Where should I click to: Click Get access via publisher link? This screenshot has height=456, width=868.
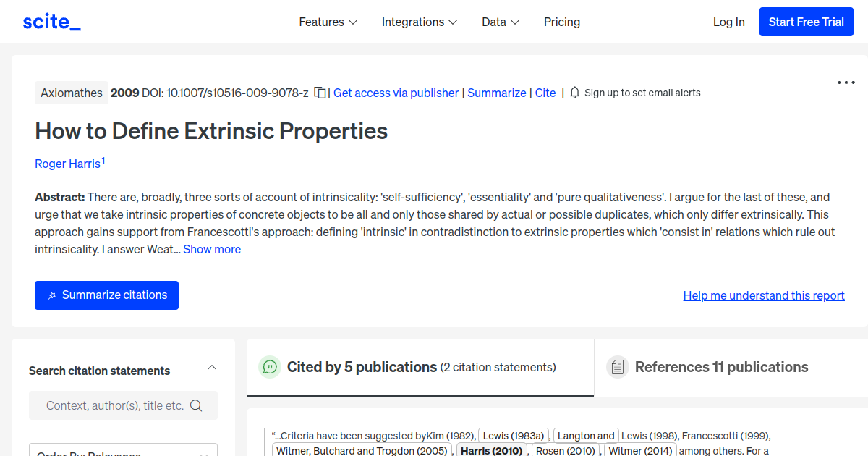coord(396,93)
